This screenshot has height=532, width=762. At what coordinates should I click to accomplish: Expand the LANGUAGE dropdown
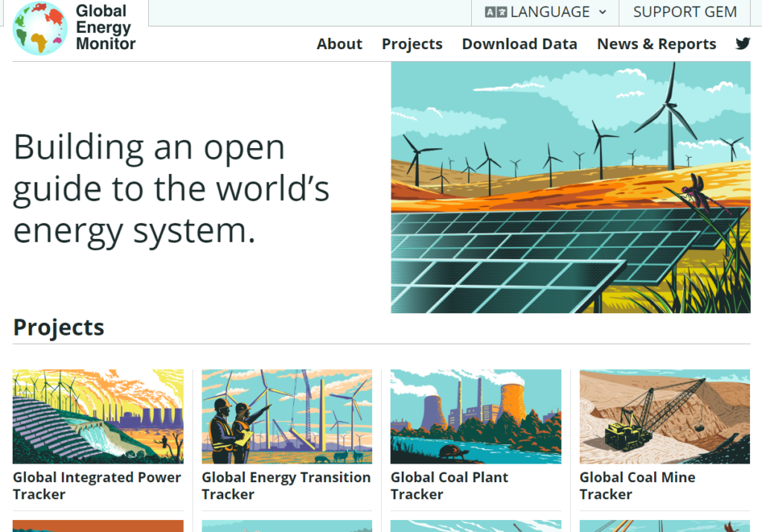(545, 11)
